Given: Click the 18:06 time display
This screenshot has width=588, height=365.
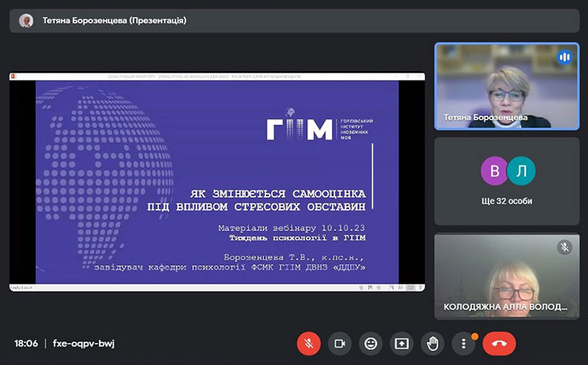Looking at the screenshot, I should point(26,343).
